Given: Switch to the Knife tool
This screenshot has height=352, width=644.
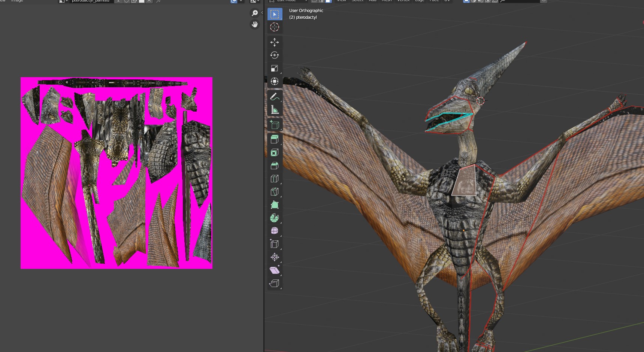Looking at the screenshot, I should click(275, 192).
